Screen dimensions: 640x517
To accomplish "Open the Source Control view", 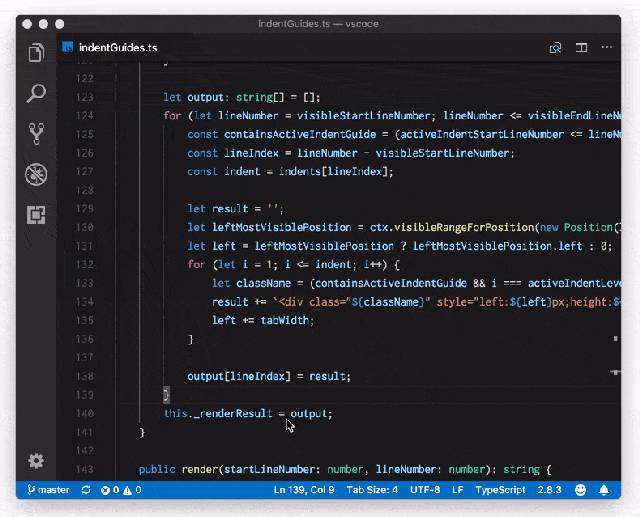I will pos(36,133).
